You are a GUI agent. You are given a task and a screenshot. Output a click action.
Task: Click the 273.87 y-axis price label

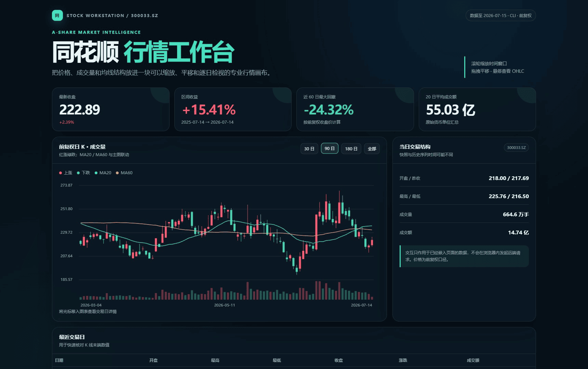point(66,185)
